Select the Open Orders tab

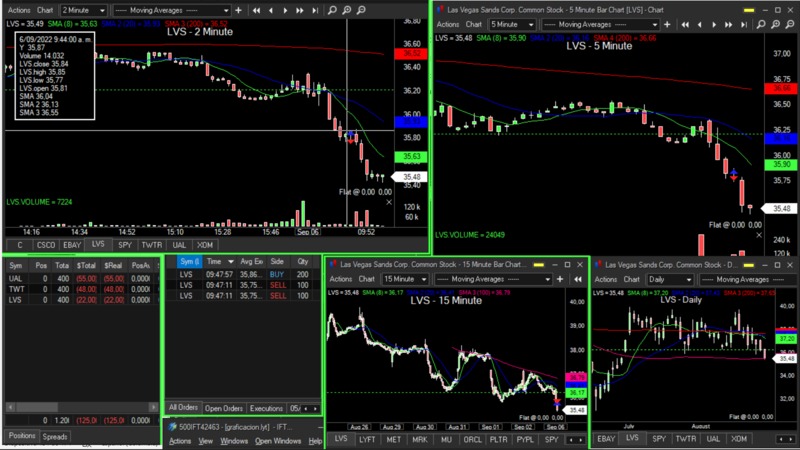tap(223, 408)
